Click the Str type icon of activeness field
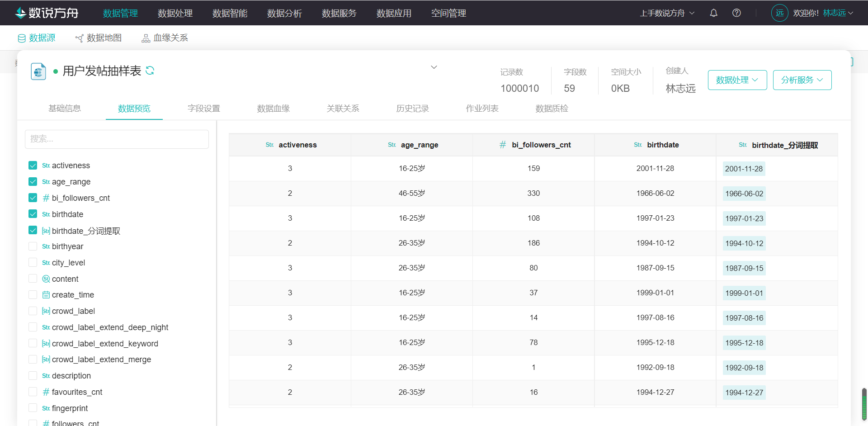868x426 pixels. coord(46,166)
